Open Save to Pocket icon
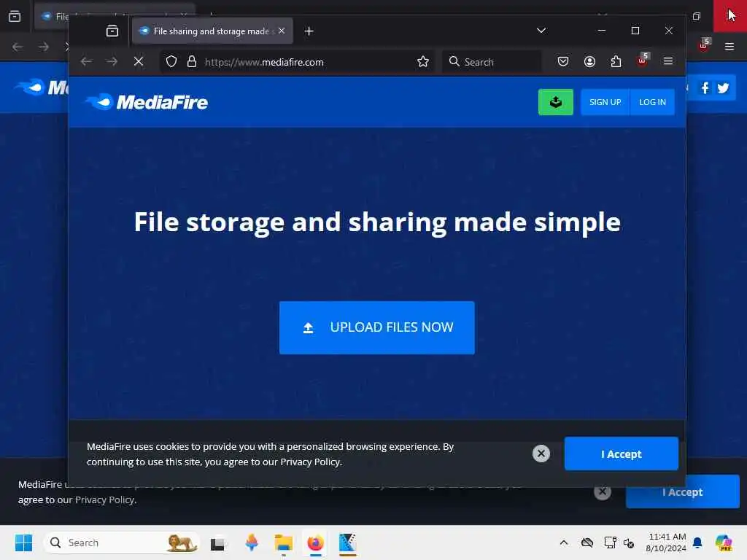This screenshot has width=747, height=560. (x=562, y=61)
